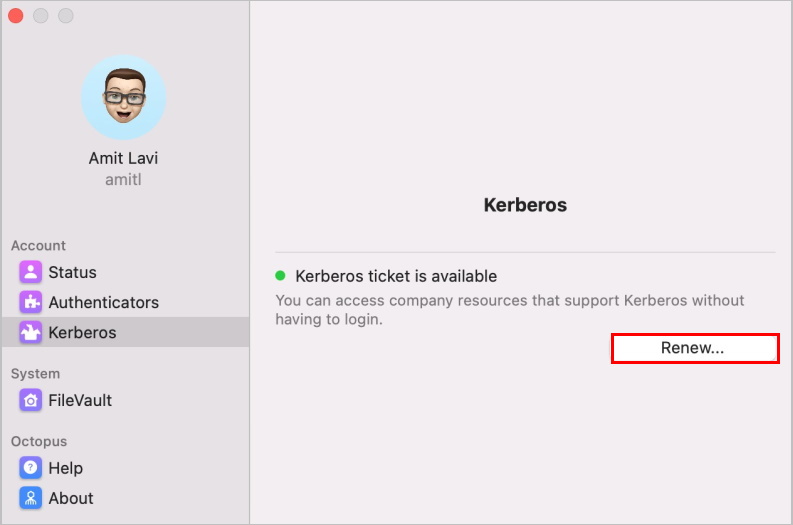Select the Kerberos sidebar item
The height and width of the screenshot is (525, 793).
click(125, 332)
